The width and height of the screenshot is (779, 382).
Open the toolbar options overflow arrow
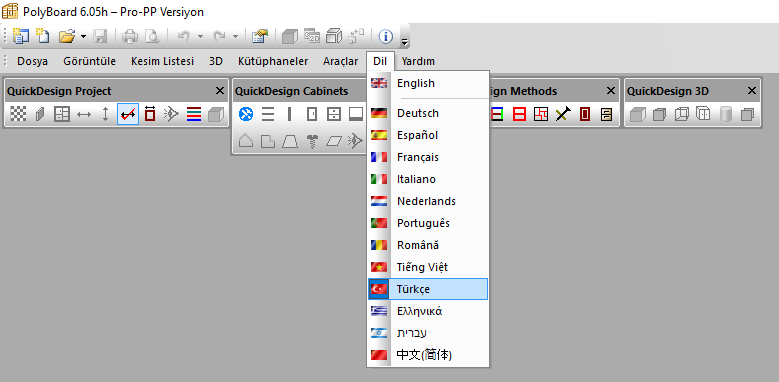pos(404,42)
